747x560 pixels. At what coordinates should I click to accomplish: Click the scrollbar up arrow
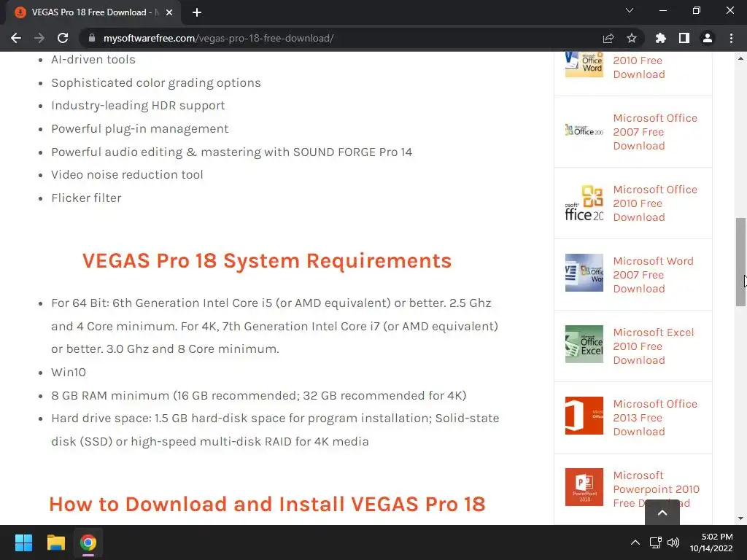[x=740, y=58]
